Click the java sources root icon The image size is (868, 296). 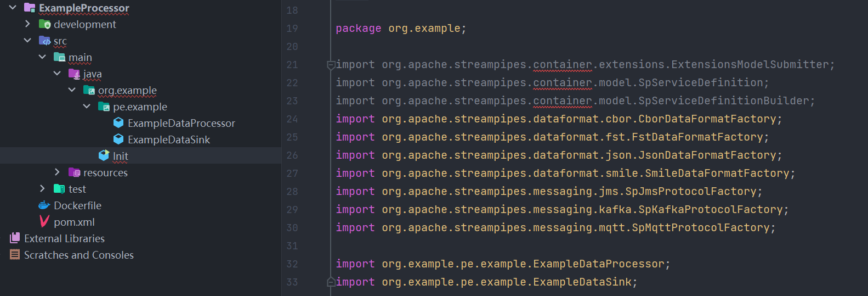point(74,74)
